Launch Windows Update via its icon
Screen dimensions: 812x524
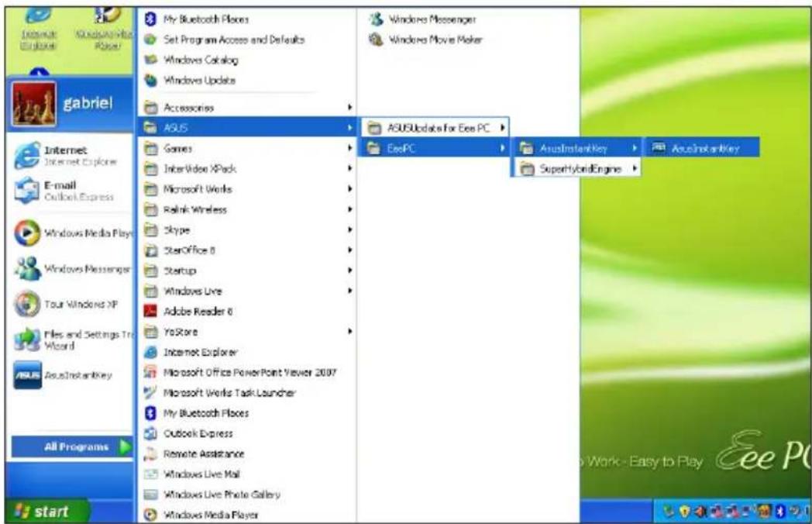tap(150, 81)
